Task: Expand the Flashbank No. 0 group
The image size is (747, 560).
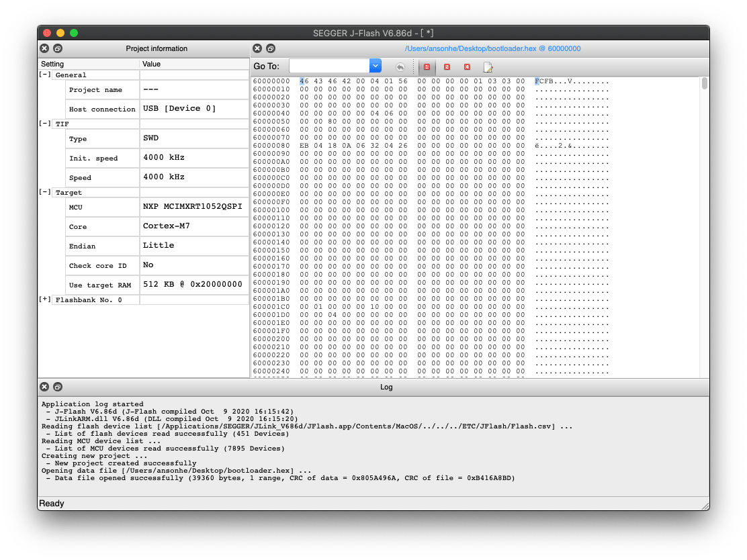Action: click(x=45, y=299)
